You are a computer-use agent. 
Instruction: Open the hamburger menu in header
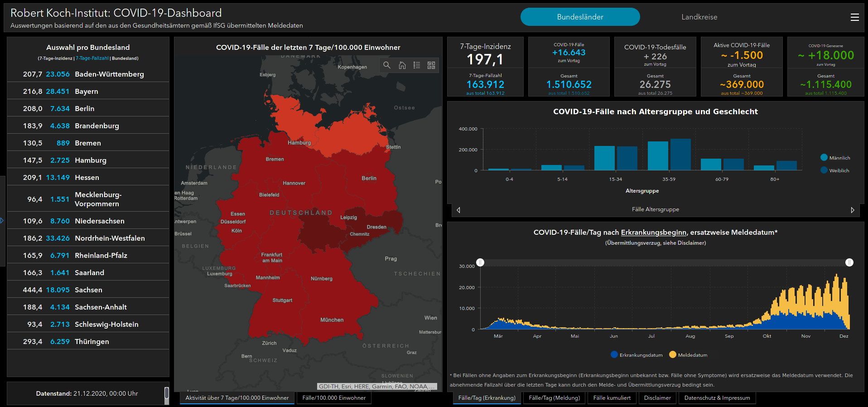pyautogui.click(x=854, y=17)
